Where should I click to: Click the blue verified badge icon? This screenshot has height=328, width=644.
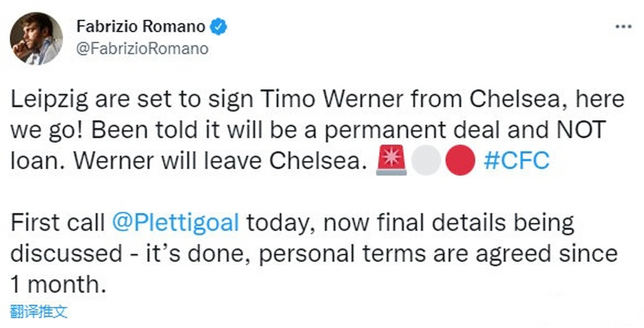(x=218, y=26)
